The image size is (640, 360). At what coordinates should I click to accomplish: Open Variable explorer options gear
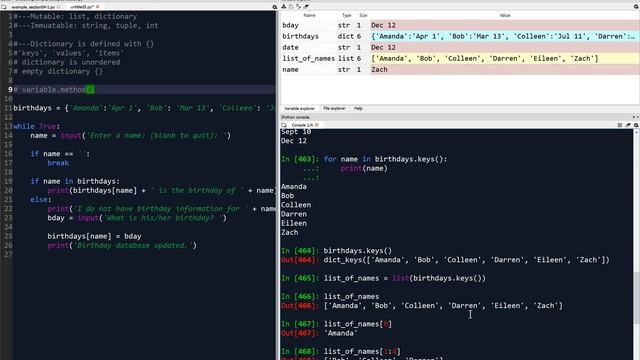(636, 7)
